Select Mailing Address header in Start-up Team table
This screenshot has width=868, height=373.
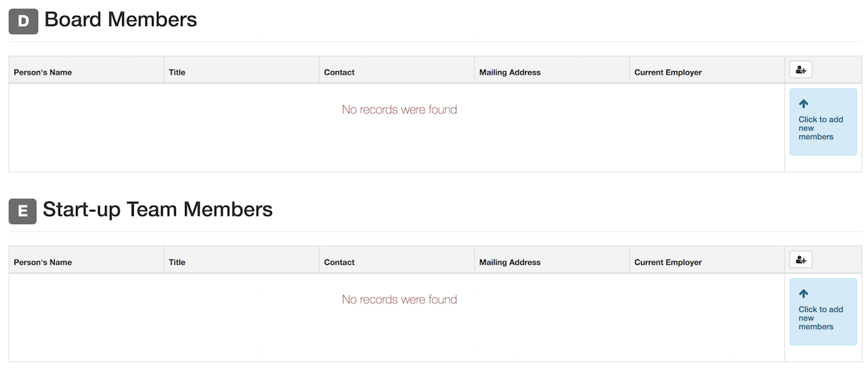tap(510, 262)
